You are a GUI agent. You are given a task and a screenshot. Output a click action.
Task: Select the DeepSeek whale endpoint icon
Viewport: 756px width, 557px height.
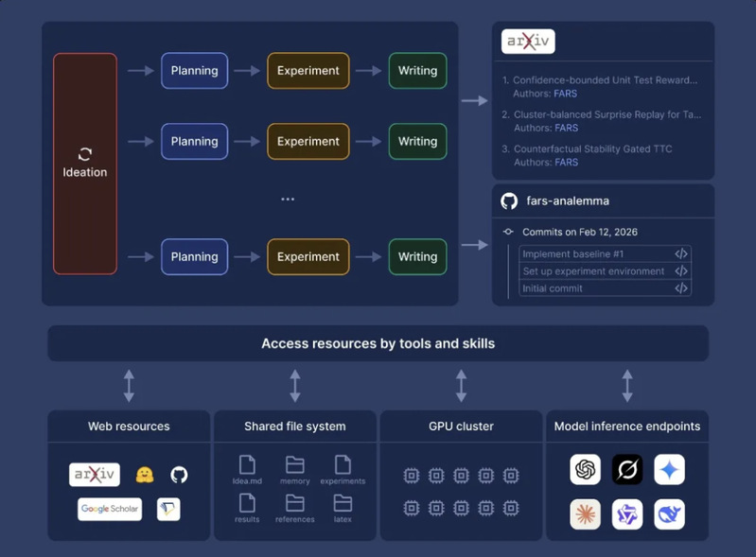669,514
